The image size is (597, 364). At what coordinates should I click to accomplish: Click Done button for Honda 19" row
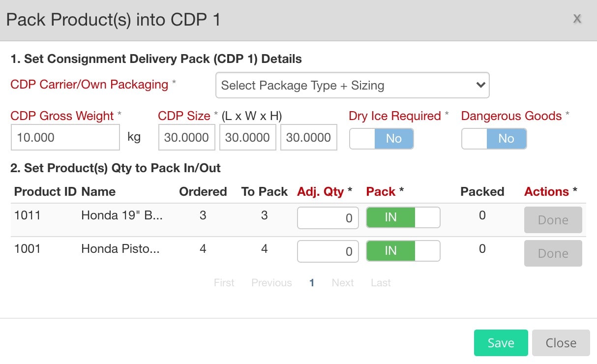pos(553,220)
